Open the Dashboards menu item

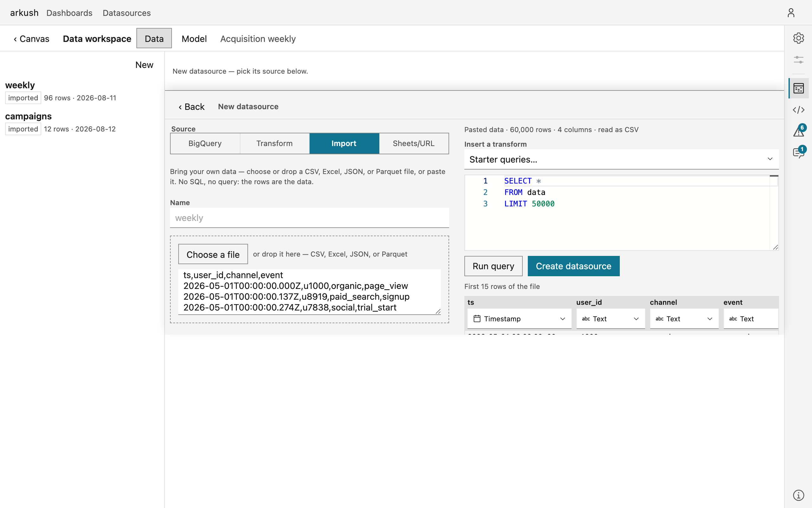[x=69, y=13]
